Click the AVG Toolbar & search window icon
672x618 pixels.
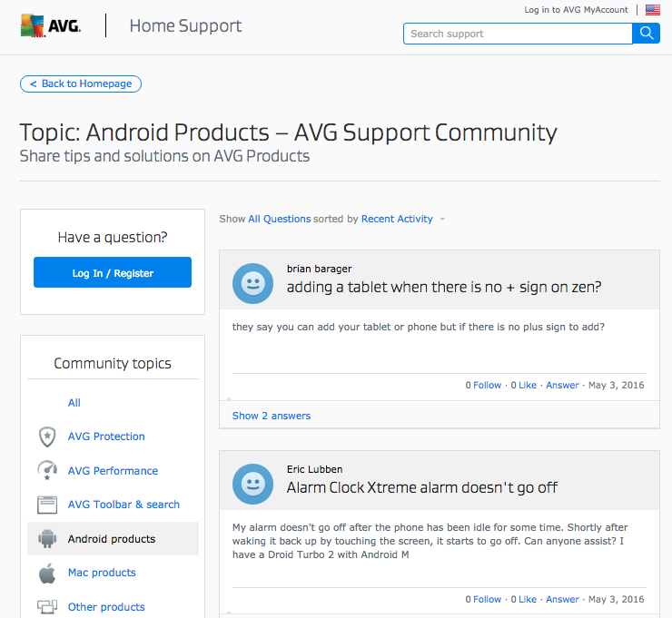coord(47,505)
